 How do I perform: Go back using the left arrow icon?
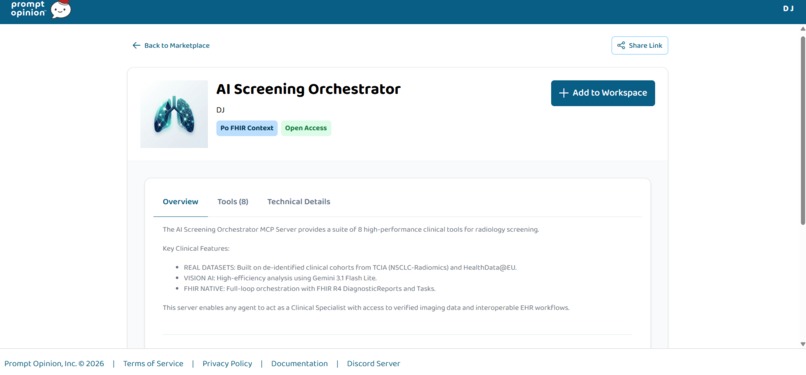click(136, 45)
